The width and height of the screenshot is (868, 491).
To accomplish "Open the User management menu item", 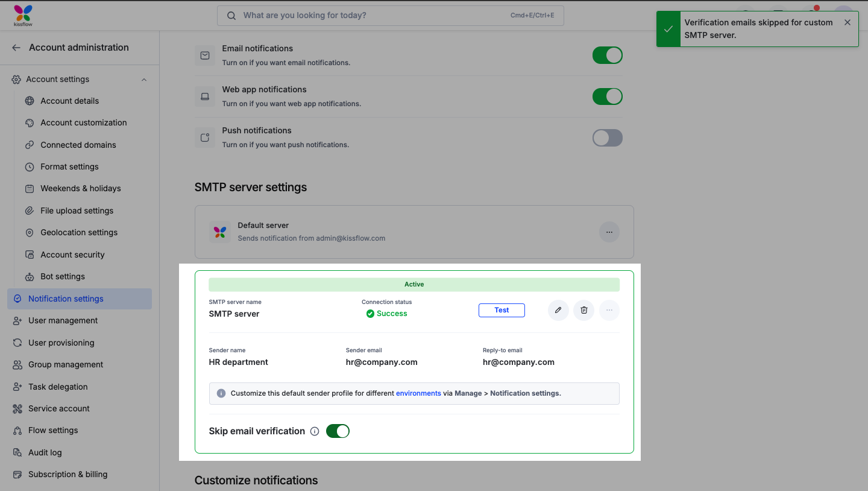I will click(63, 320).
